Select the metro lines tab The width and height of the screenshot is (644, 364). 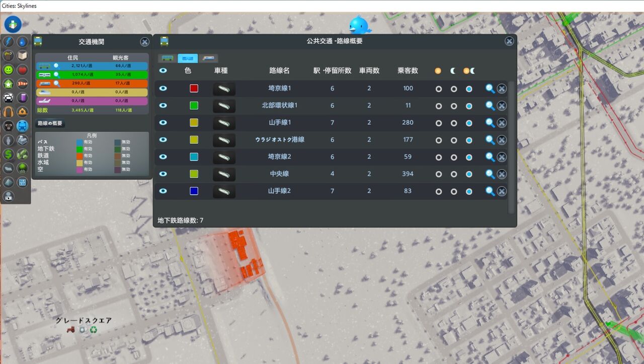click(188, 58)
